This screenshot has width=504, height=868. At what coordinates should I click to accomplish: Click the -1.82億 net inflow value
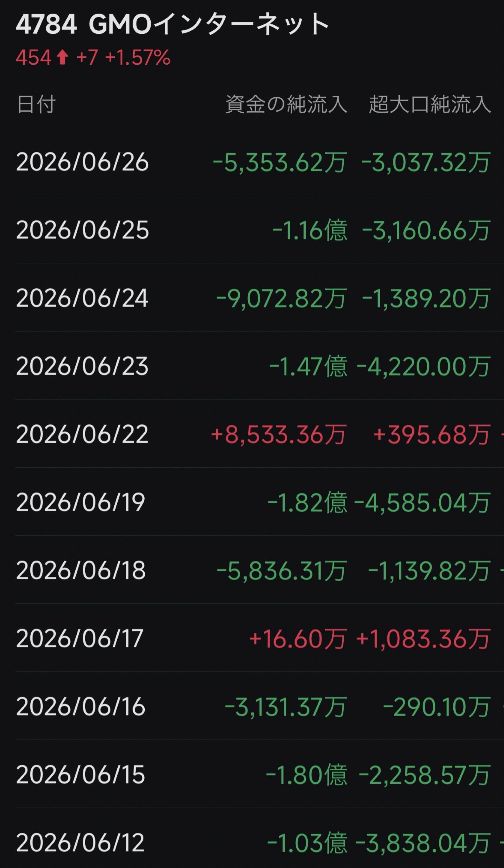pyautogui.click(x=307, y=502)
